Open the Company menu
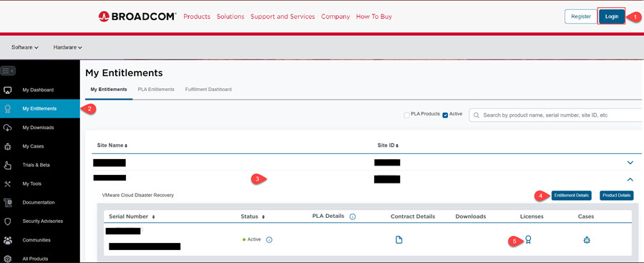 click(x=336, y=16)
